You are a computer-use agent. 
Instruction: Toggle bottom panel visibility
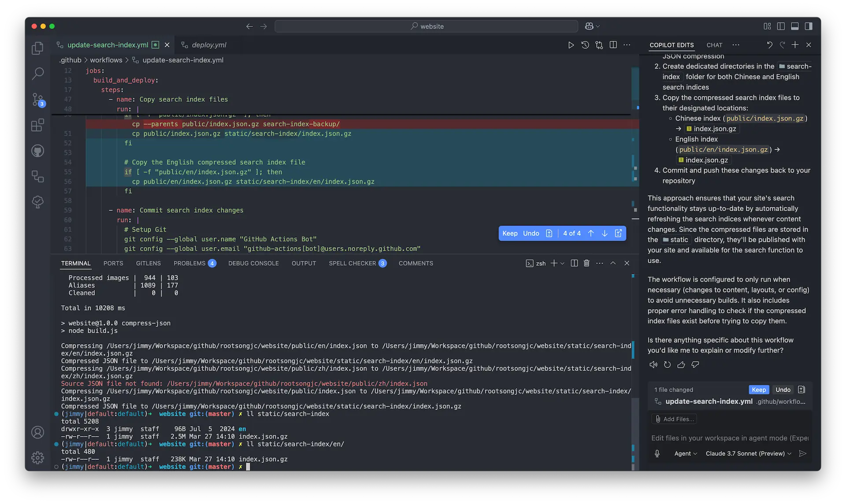[795, 26]
